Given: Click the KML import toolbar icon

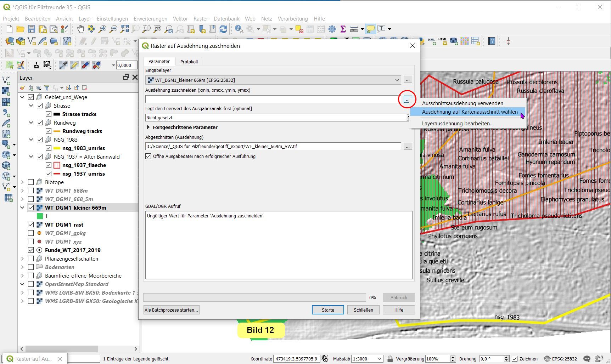Looking at the screenshot, I should click(431, 41).
